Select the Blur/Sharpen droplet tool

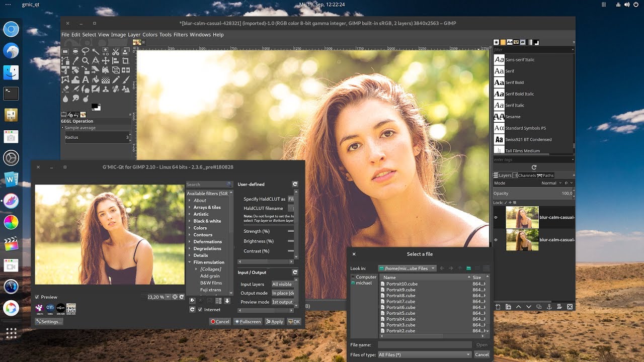tap(65, 99)
